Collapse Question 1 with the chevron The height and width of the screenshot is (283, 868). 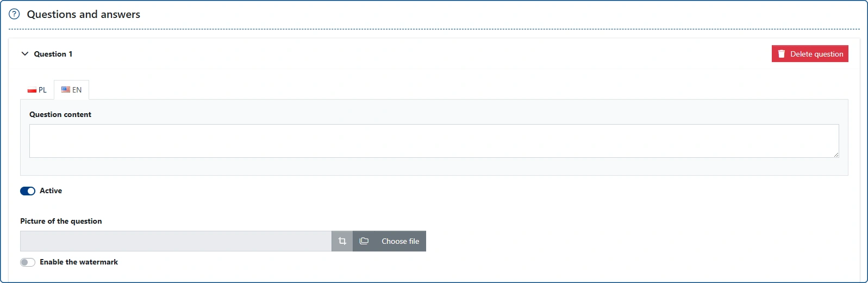coord(24,54)
